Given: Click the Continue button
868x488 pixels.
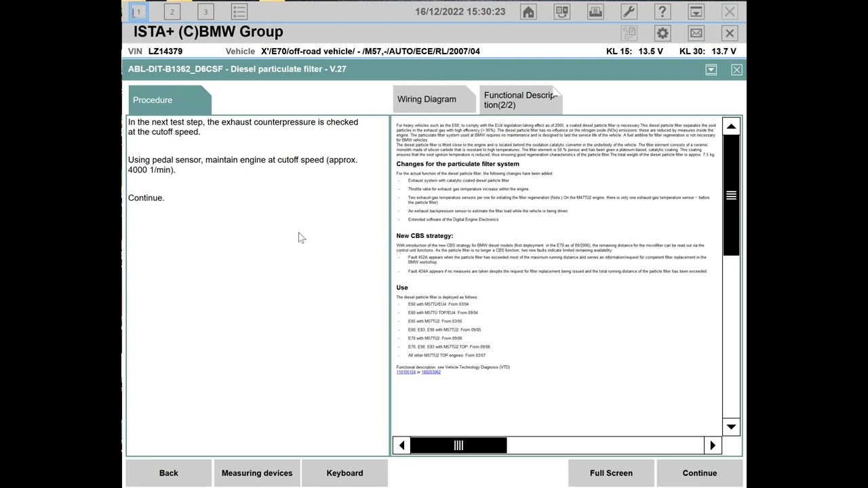Looking at the screenshot, I should (700, 473).
